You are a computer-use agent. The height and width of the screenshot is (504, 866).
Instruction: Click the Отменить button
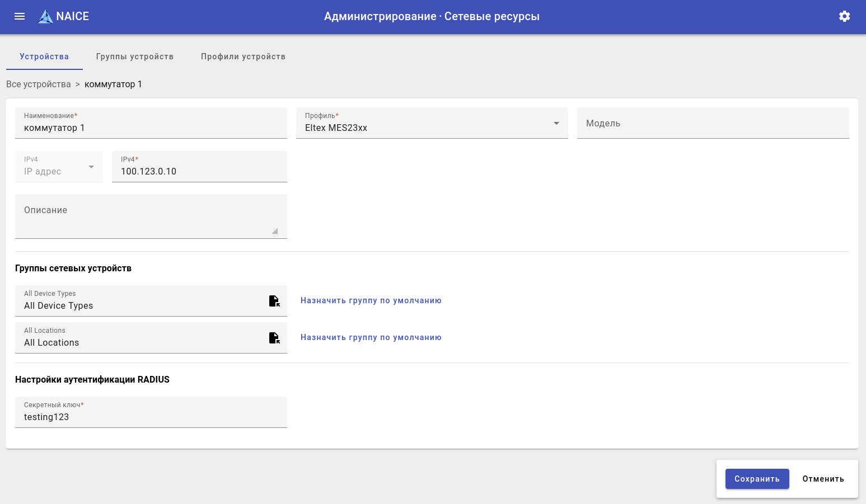click(x=823, y=479)
